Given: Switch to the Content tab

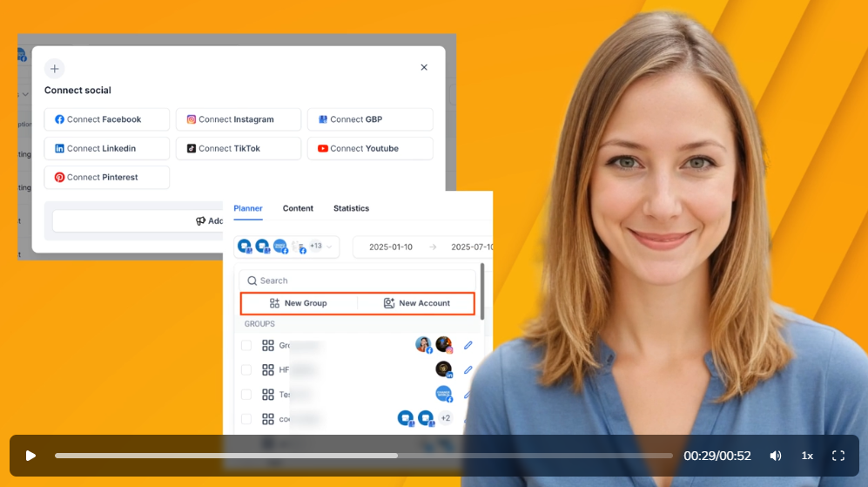Looking at the screenshot, I should (298, 208).
